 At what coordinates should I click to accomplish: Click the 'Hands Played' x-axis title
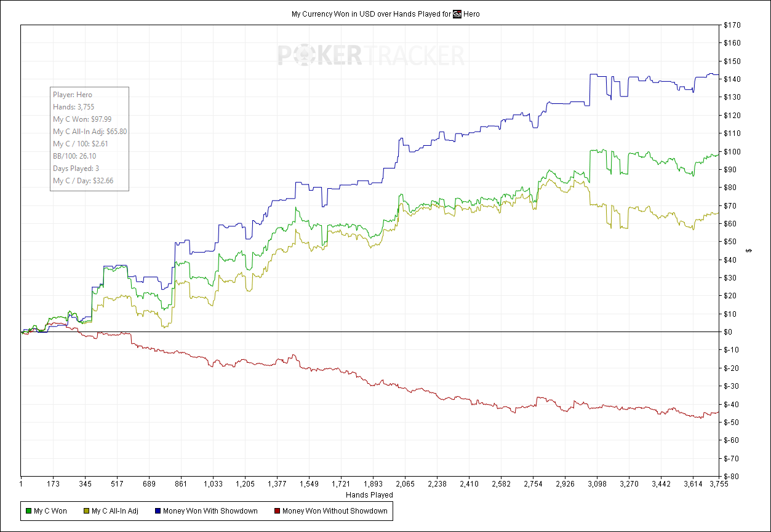tap(369, 494)
